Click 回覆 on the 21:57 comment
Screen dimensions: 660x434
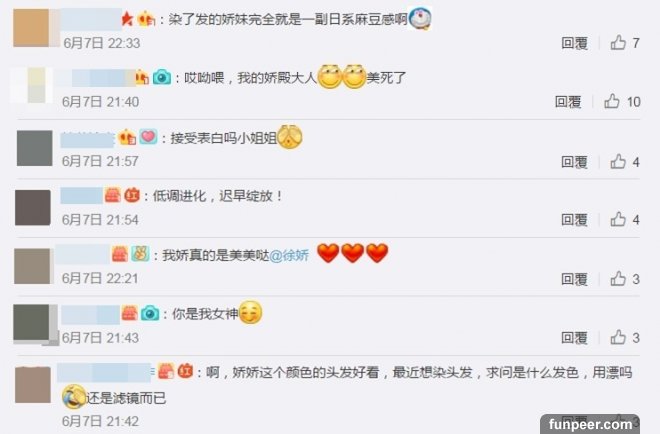click(x=574, y=162)
